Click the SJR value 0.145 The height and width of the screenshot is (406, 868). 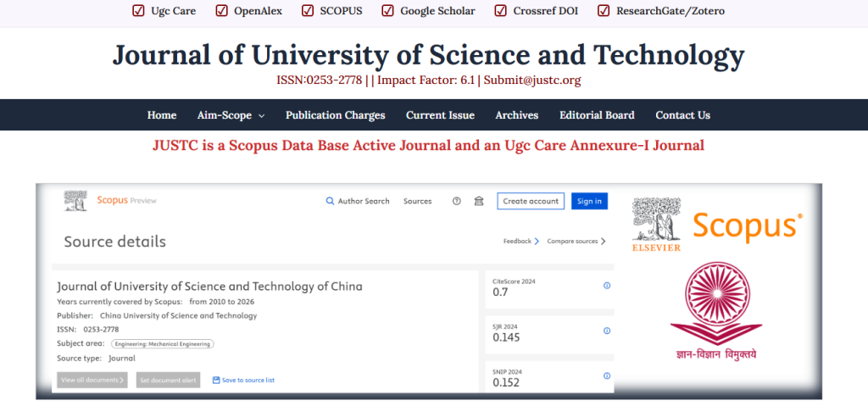506,337
